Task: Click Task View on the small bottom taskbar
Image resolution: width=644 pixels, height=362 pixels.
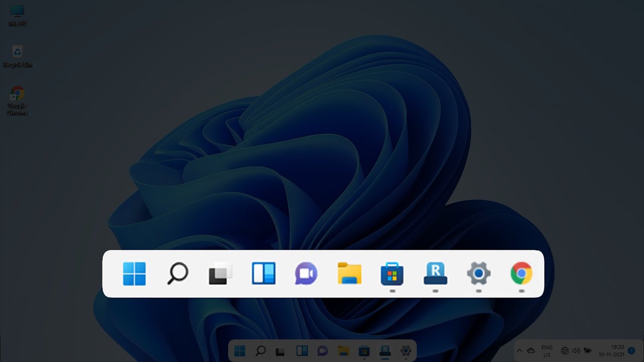Action: (x=281, y=351)
